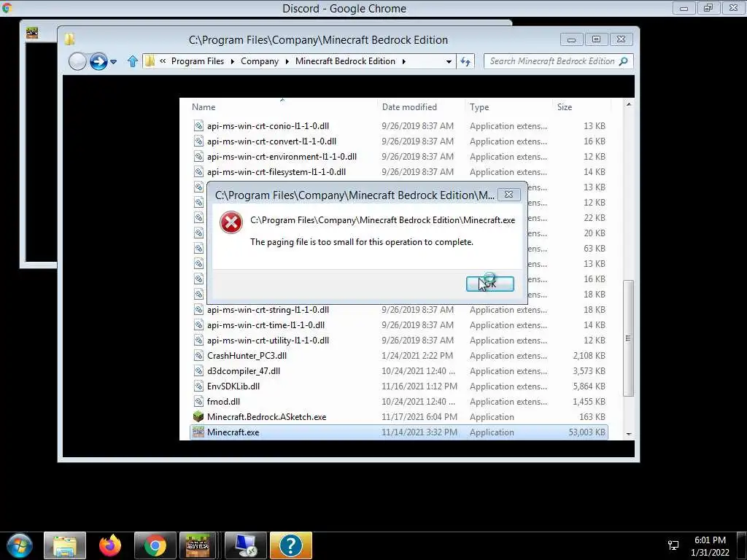
Task: Select Minecraft Bedrock Edition in the breadcrumb
Action: pyautogui.click(x=345, y=61)
